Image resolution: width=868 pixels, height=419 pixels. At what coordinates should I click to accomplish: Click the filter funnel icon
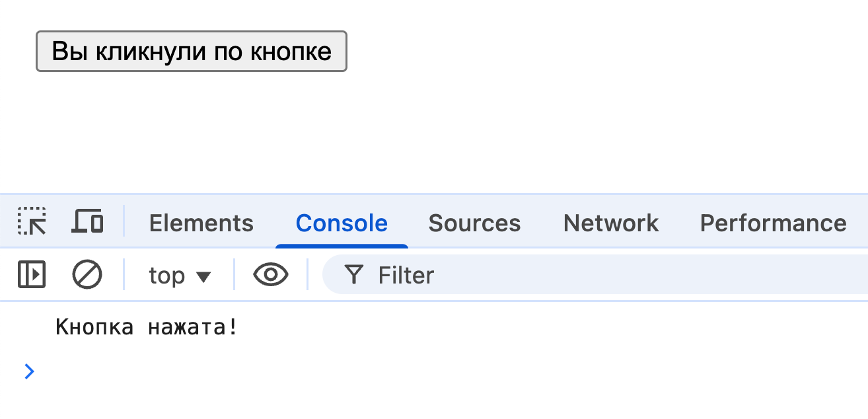pos(355,274)
